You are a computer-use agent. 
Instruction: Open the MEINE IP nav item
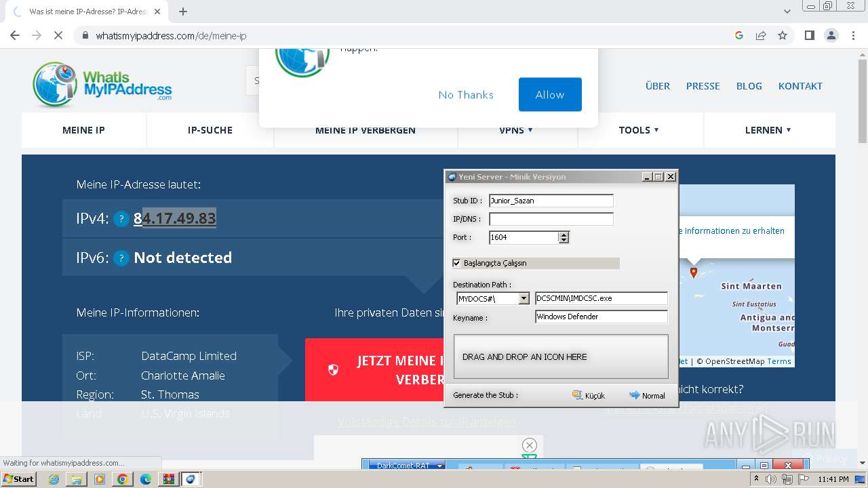(x=83, y=130)
